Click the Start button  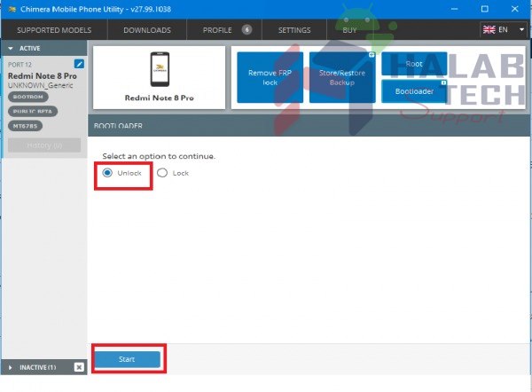click(x=127, y=359)
